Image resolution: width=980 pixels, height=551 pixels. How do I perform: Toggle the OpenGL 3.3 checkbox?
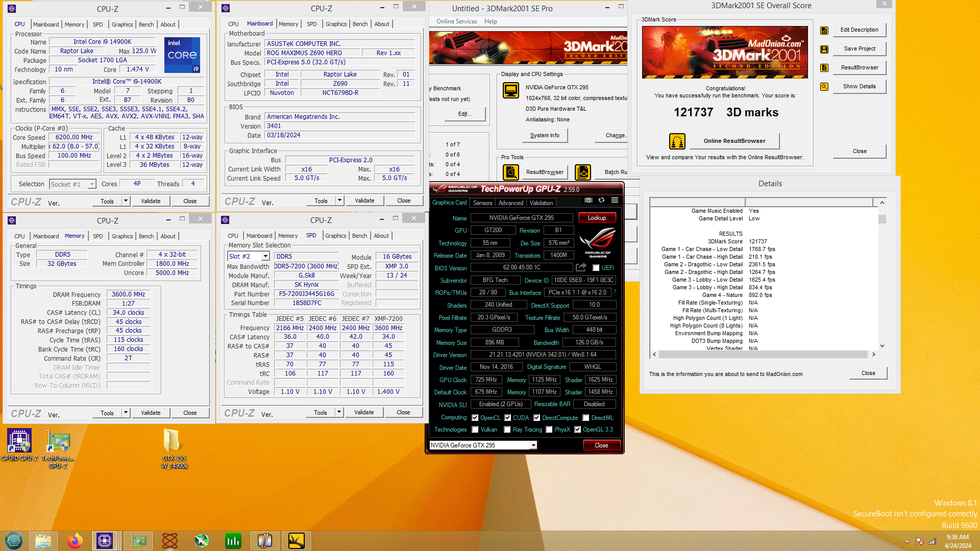(578, 430)
